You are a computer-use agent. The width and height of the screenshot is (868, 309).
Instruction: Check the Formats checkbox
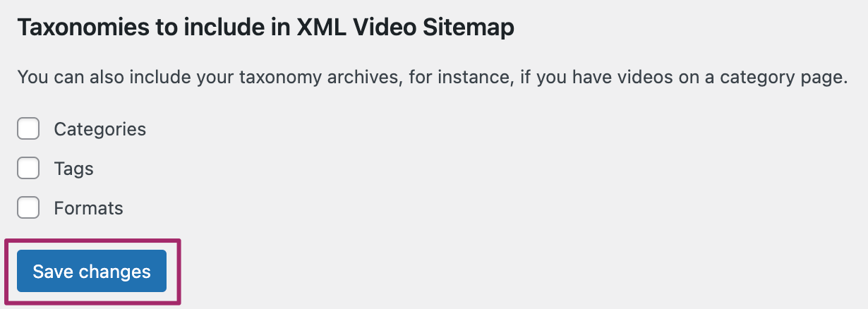click(28, 208)
